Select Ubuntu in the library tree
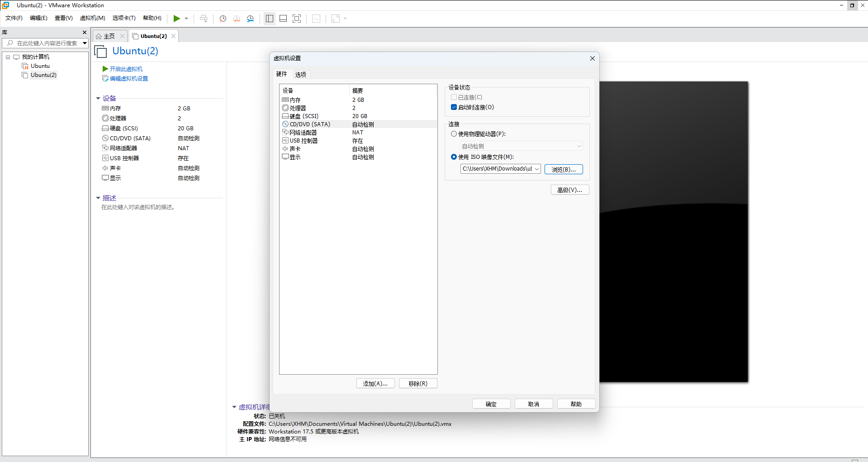Screen dimensions: 868x462 click(40, 66)
